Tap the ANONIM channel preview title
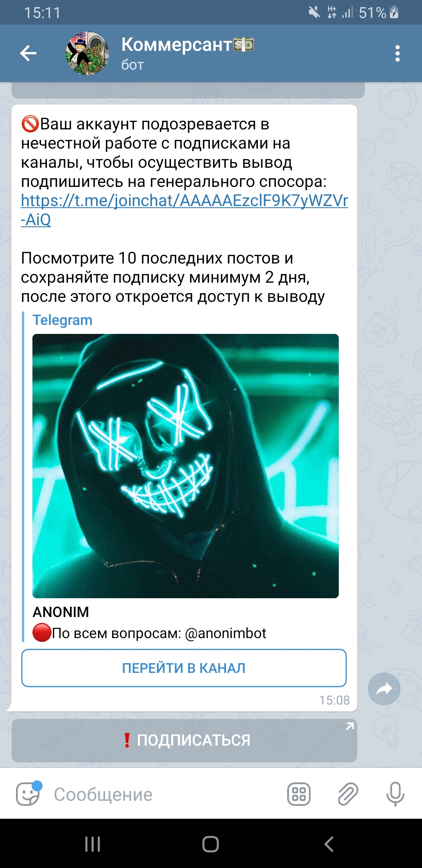Image resolution: width=422 pixels, height=868 pixels. click(x=61, y=612)
